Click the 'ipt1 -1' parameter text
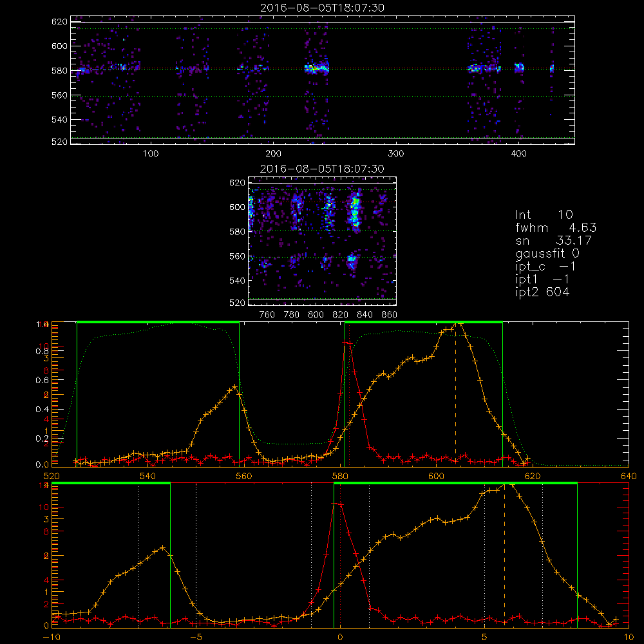The width and height of the screenshot is (644, 644). click(x=542, y=279)
